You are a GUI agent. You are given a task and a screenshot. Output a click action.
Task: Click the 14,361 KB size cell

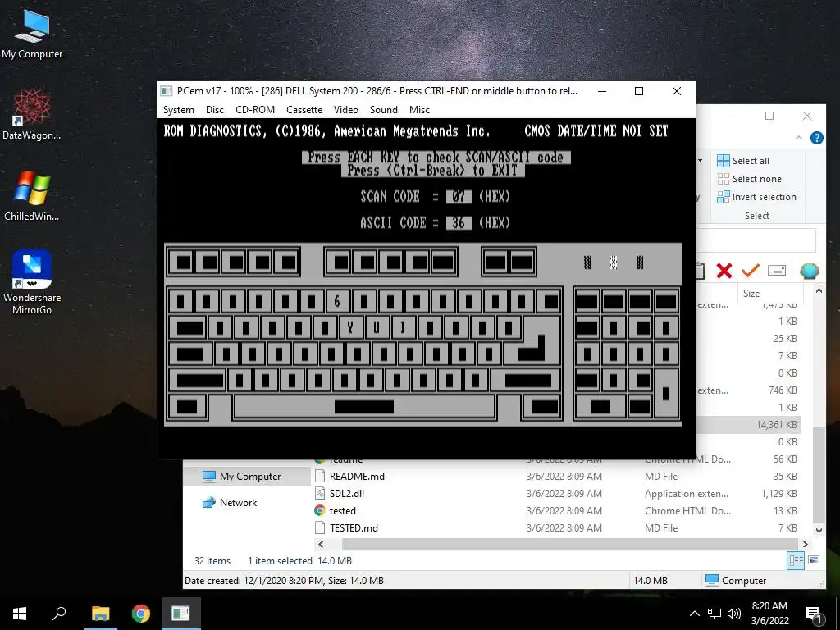(x=776, y=425)
